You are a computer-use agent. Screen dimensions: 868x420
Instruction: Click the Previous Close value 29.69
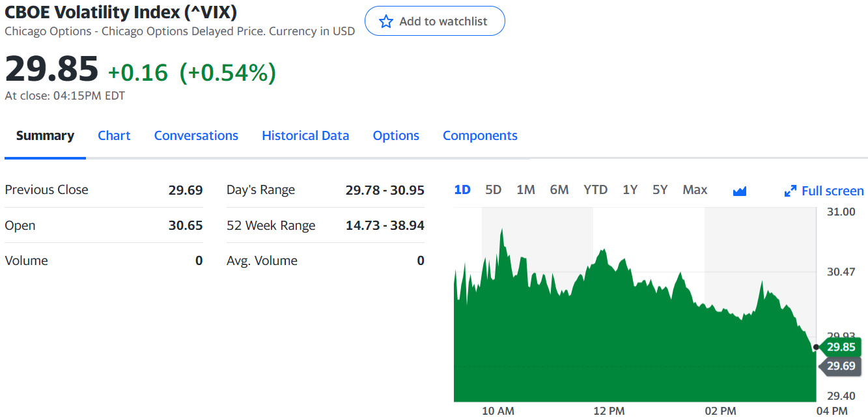click(x=186, y=190)
